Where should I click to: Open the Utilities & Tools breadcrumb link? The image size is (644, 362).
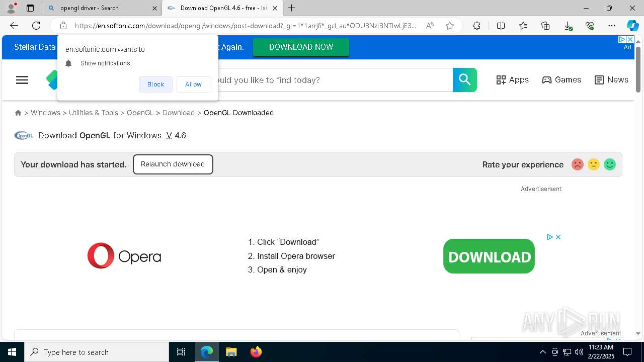94,113
